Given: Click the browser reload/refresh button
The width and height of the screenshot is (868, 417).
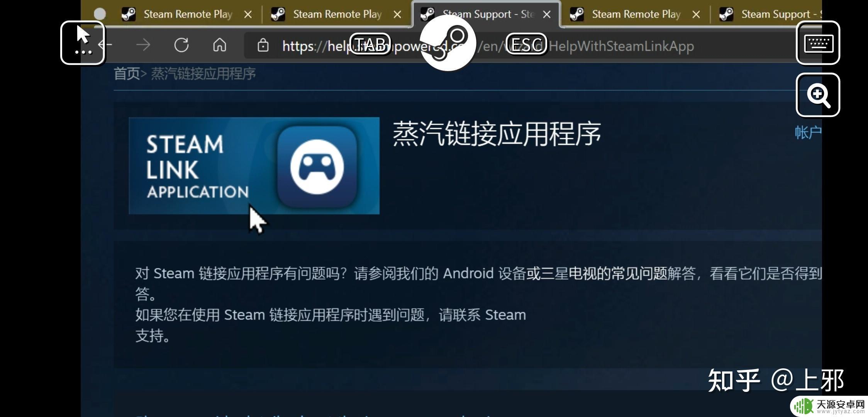Looking at the screenshot, I should click(x=181, y=44).
